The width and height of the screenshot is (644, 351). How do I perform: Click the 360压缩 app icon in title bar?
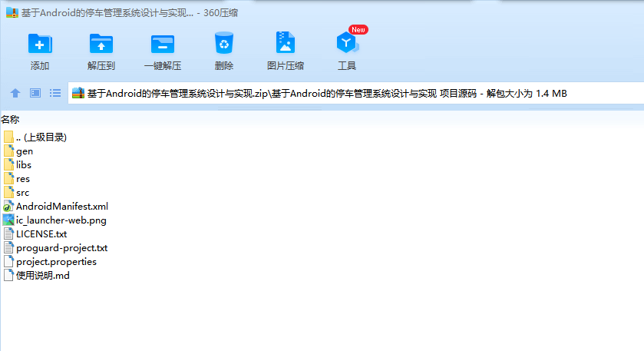[x=12, y=13]
